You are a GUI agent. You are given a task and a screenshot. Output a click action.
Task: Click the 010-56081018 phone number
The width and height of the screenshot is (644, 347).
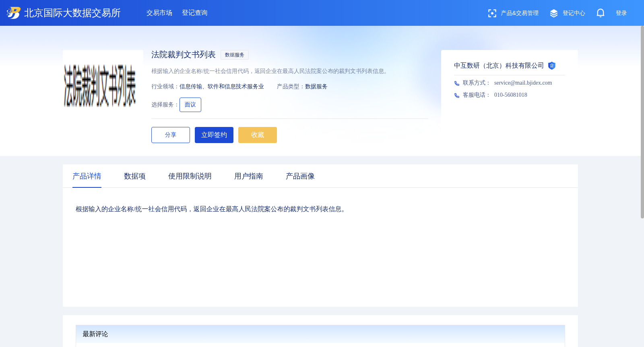click(511, 95)
